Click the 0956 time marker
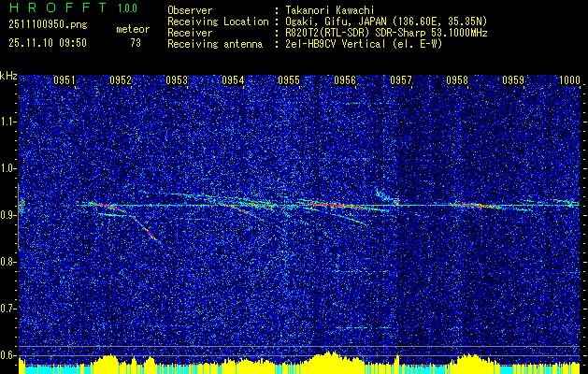Image resolution: width=588 pixels, height=374 pixels. (345, 79)
